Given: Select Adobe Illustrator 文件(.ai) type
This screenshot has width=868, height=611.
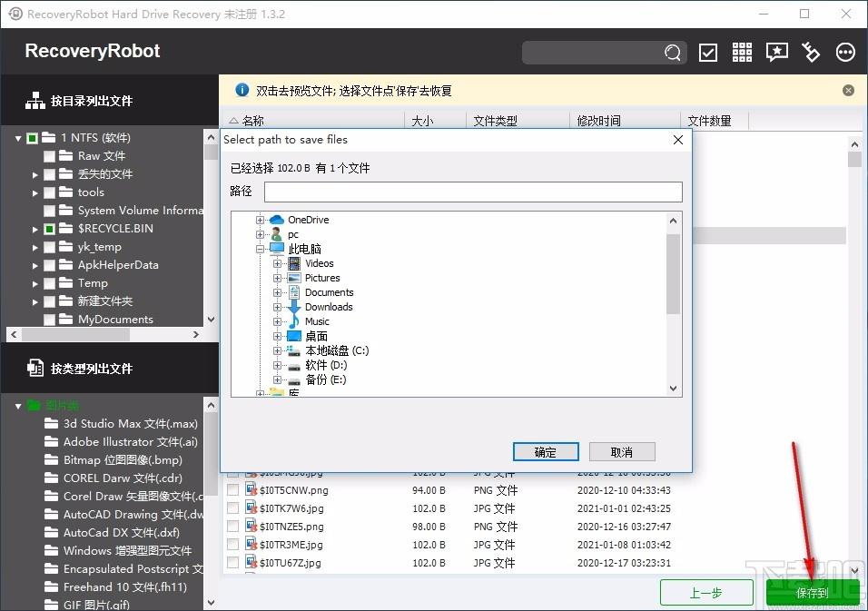Looking at the screenshot, I should (130, 441).
